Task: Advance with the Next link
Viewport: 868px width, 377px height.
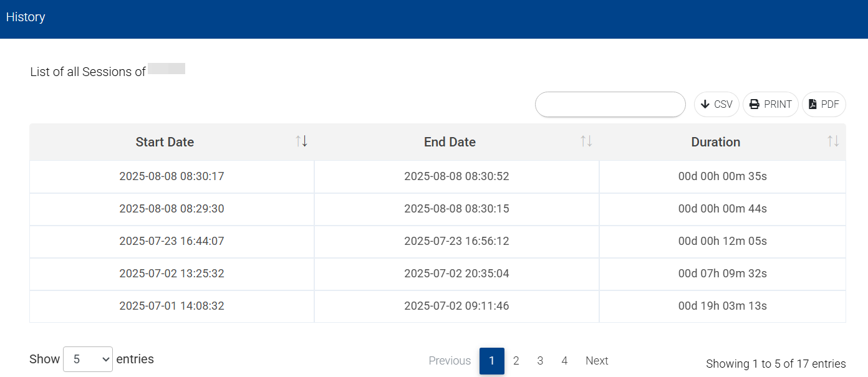Action: point(597,361)
